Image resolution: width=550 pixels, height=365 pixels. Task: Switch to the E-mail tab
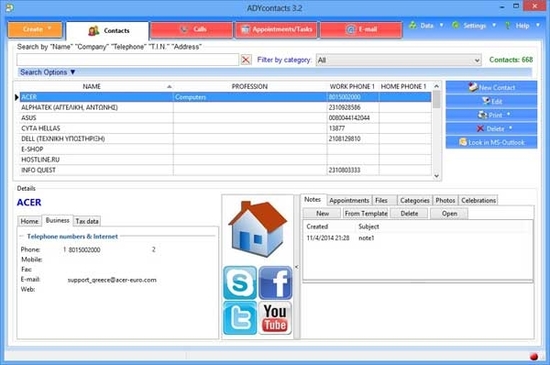pyautogui.click(x=361, y=29)
